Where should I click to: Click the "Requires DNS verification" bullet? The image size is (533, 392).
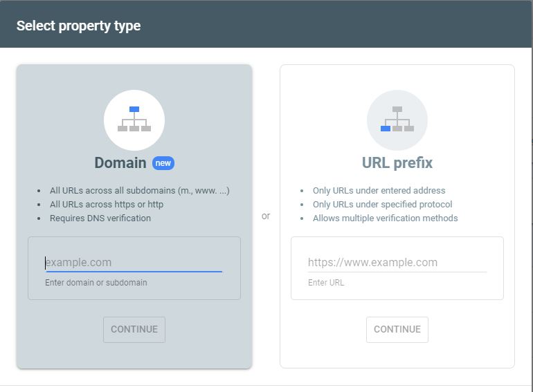point(100,218)
